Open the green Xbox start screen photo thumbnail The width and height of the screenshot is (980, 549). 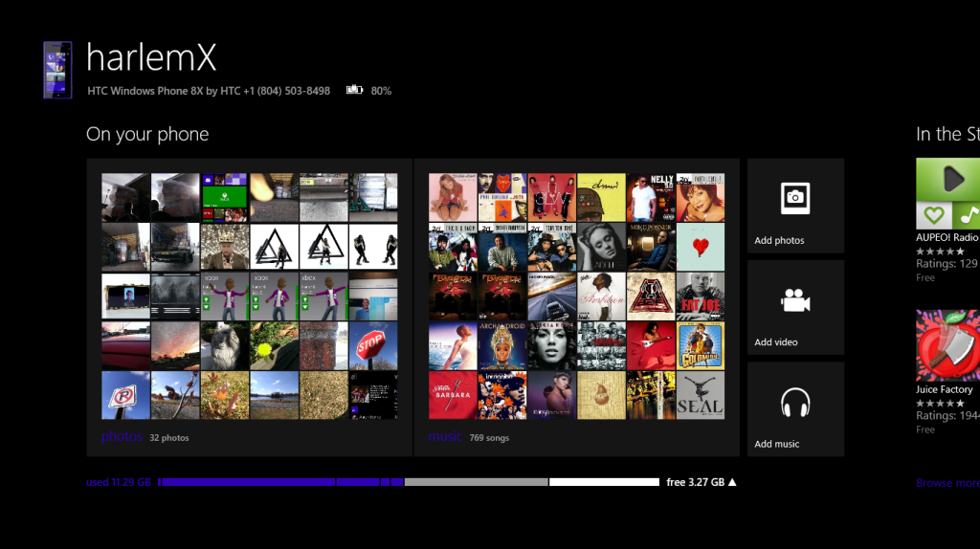pos(224,197)
